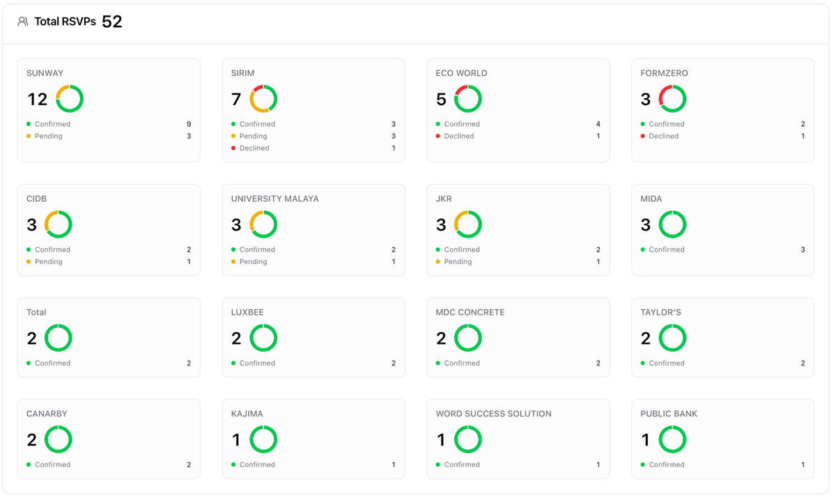Image resolution: width=836 pixels, height=504 pixels.
Task: Click the UNIVERSITY MALAYA card title
Action: click(x=275, y=198)
